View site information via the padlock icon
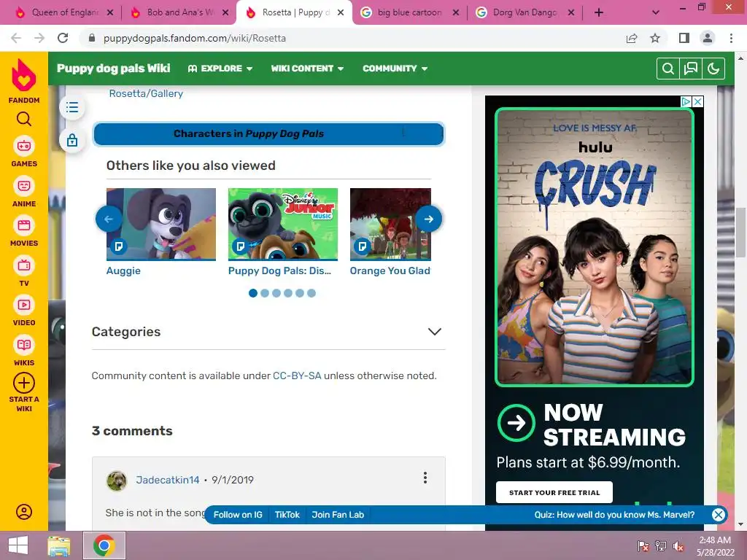The image size is (747, 560). point(92,38)
